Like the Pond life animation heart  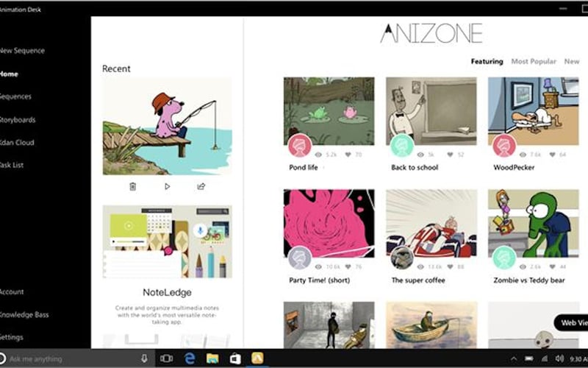coord(348,155)
